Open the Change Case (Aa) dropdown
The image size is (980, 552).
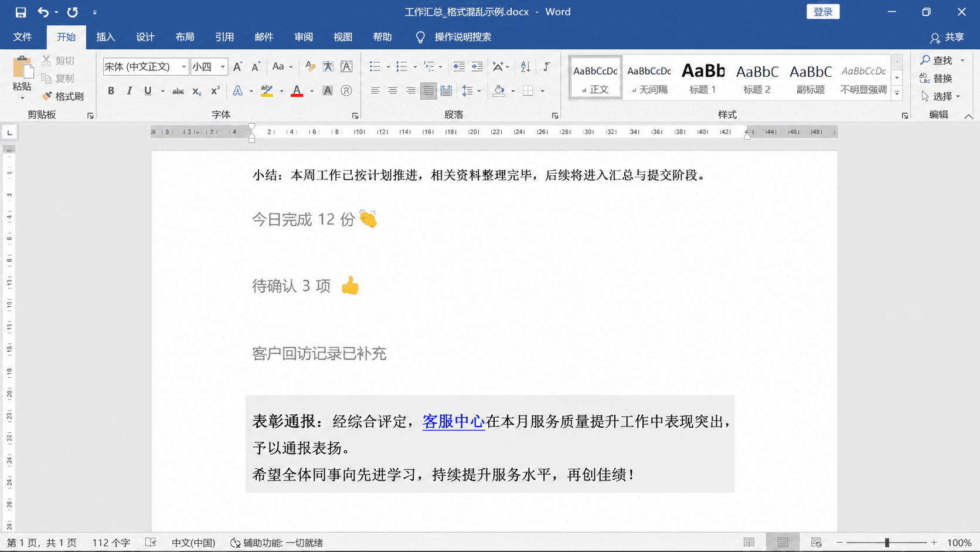click(x=282, y=66)
